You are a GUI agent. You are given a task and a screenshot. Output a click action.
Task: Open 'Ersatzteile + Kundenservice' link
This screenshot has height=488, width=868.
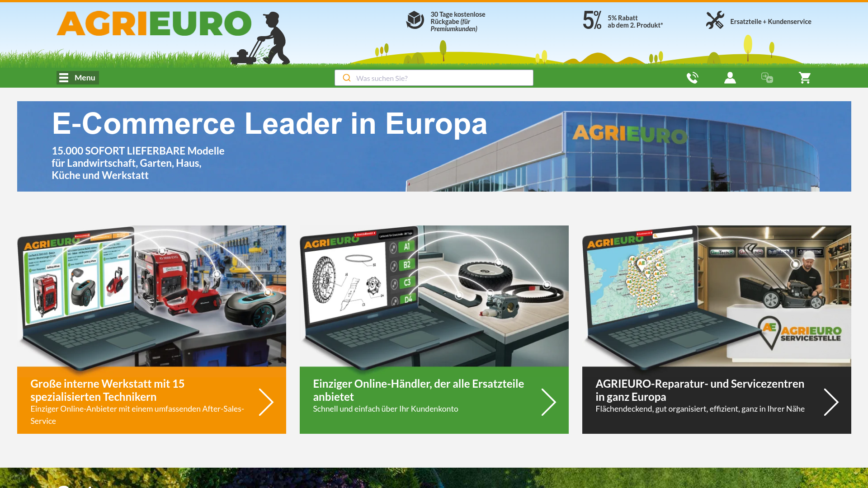click(770, 21)
